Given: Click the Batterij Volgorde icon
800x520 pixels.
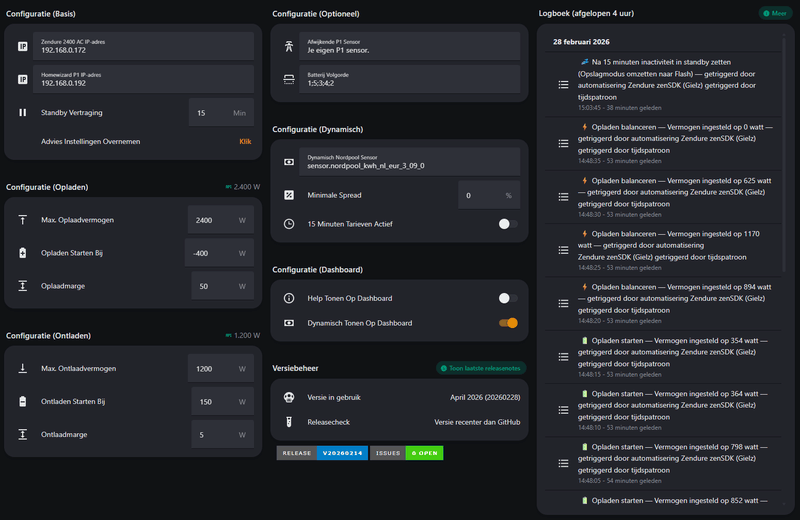Looking at the screenshot, I should point(289,79).
